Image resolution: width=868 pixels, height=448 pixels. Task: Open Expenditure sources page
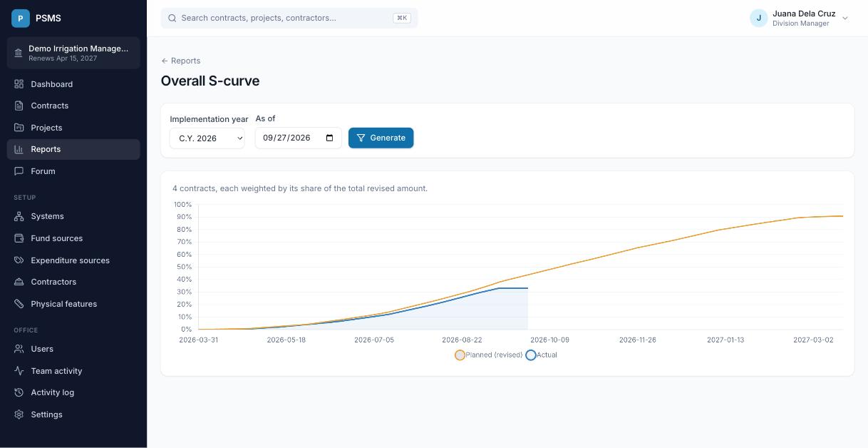tap(73, 260)
